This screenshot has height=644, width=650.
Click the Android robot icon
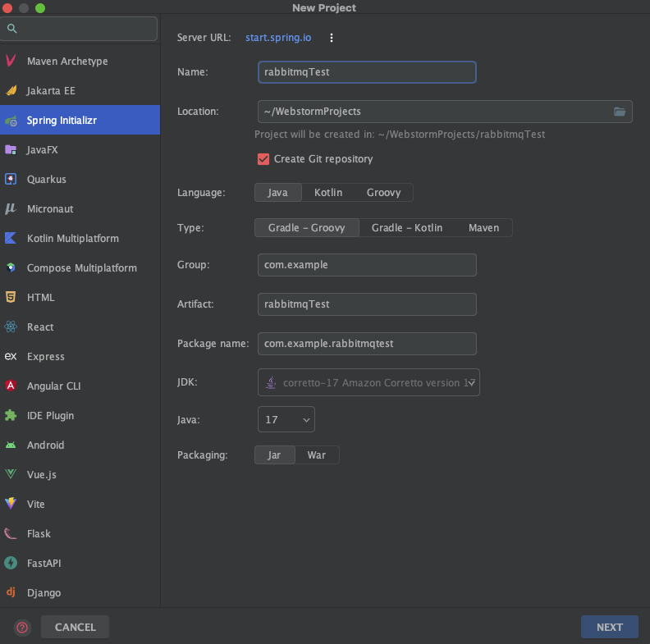[11, 445]
